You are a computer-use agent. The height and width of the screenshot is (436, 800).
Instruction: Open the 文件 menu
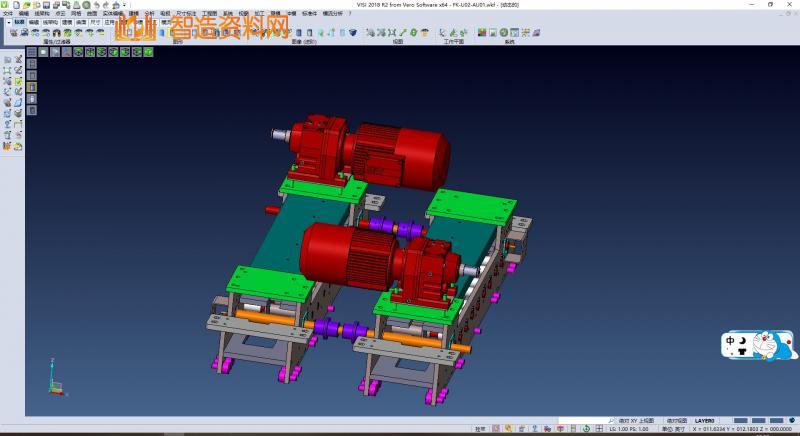click(8, 13)
